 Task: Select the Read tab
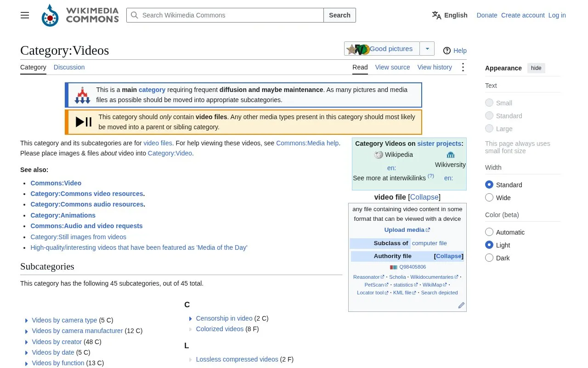360,67
